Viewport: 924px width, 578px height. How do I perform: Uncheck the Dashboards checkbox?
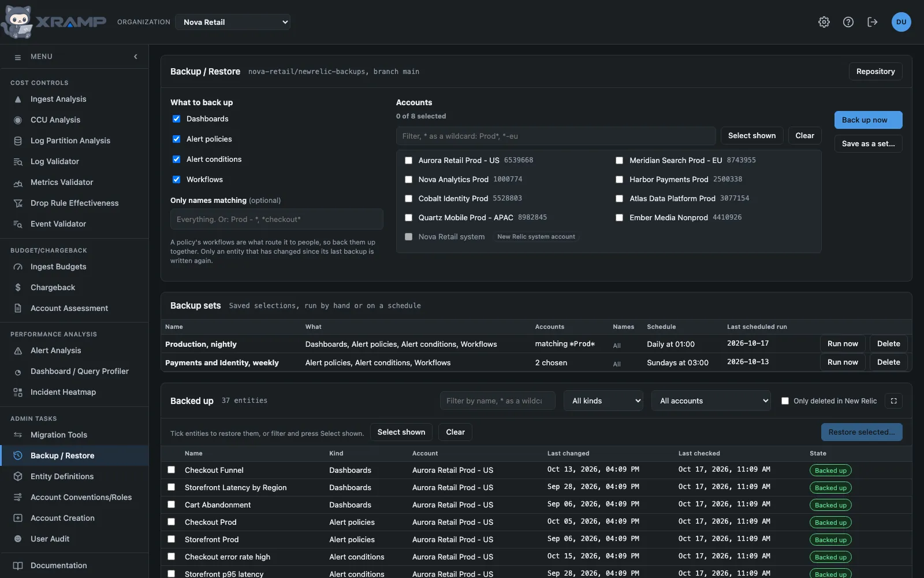point(177,119)
